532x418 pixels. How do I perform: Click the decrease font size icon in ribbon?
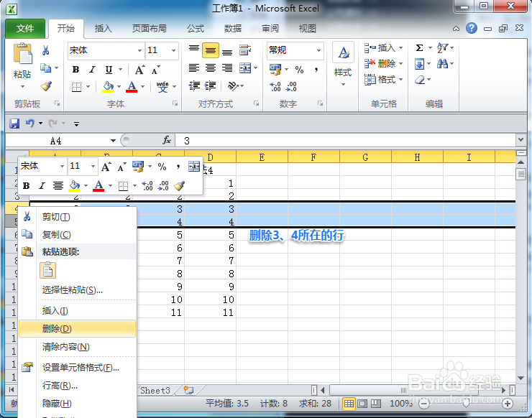click(x=156, y=70)
